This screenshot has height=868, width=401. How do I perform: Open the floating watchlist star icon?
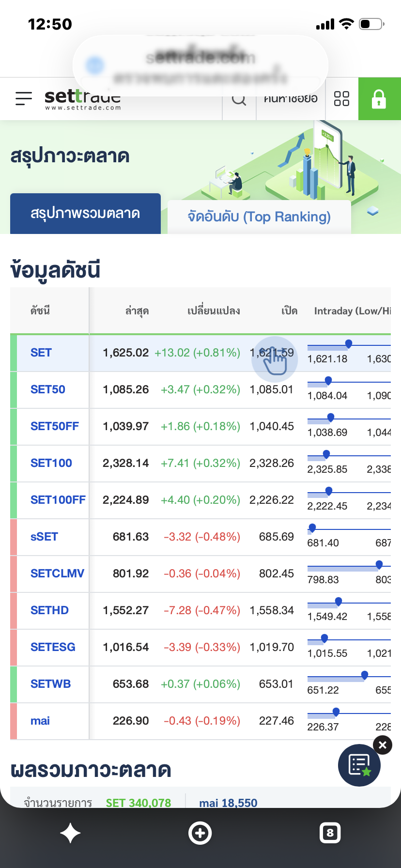(359, 765)
